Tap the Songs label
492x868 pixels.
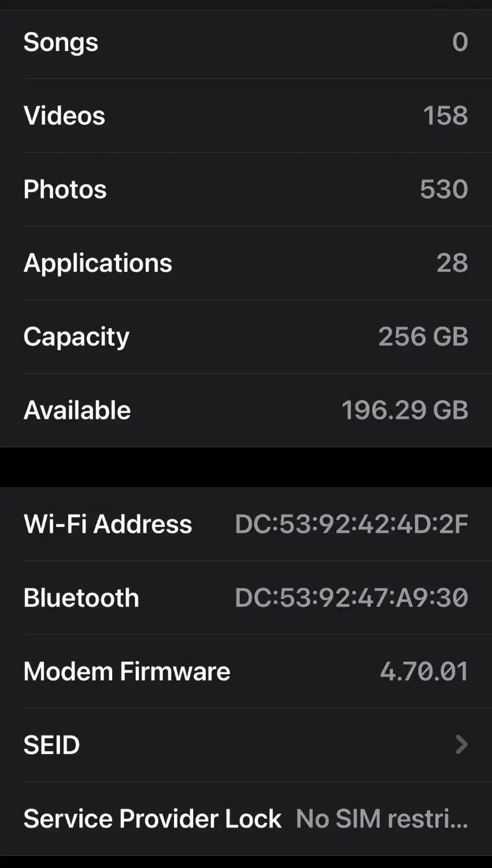click(x=61, y=42)
